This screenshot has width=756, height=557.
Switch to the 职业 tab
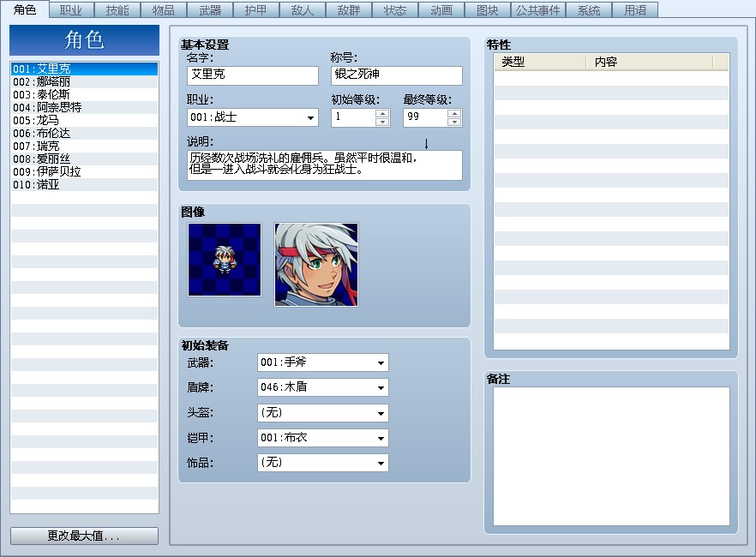[x=71, y=10]
